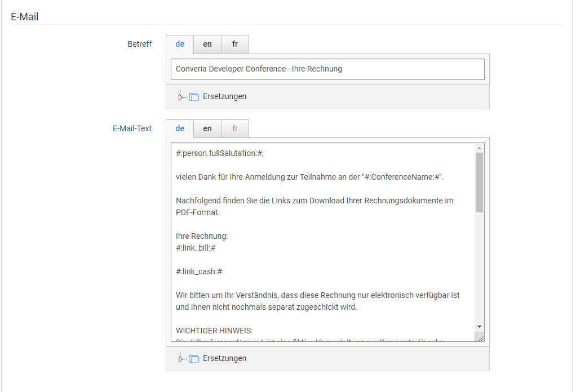Focus the Betreff subject input field
The height and width of the screenshot is (392, 576).
[327, 69]
